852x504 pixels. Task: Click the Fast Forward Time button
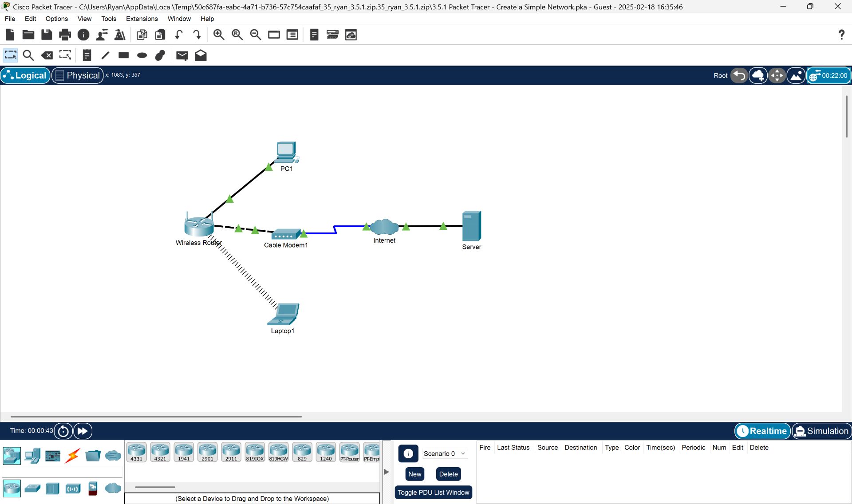(83, 431)
